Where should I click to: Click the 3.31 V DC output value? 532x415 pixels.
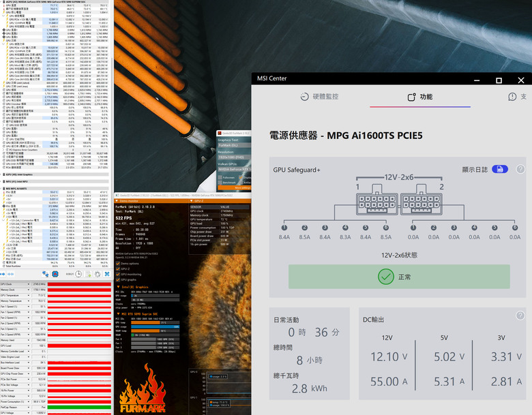click(506, 356)
